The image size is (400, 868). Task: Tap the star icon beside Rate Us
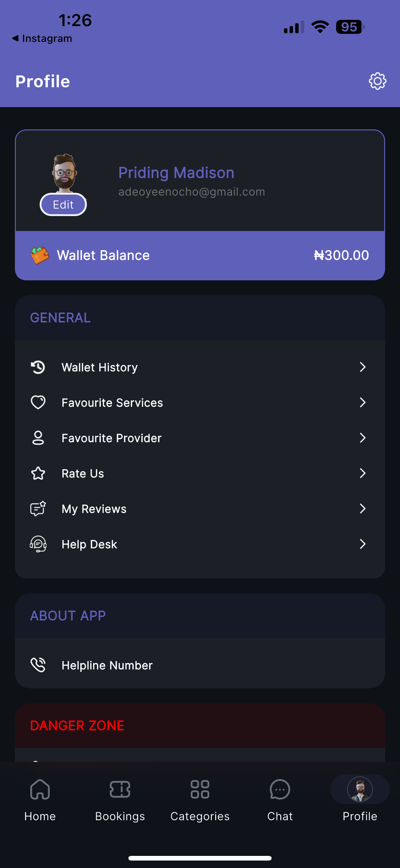(38, 473)
